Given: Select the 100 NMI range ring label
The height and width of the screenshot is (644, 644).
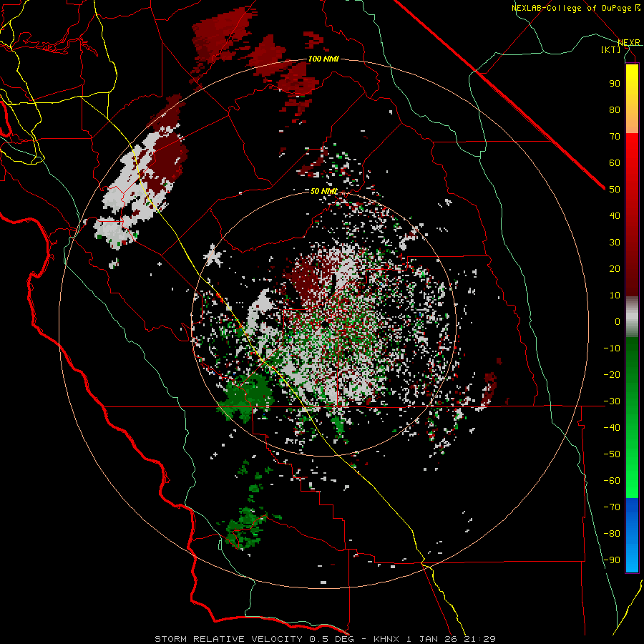Looking at the screenshot, I should [323, 59].
